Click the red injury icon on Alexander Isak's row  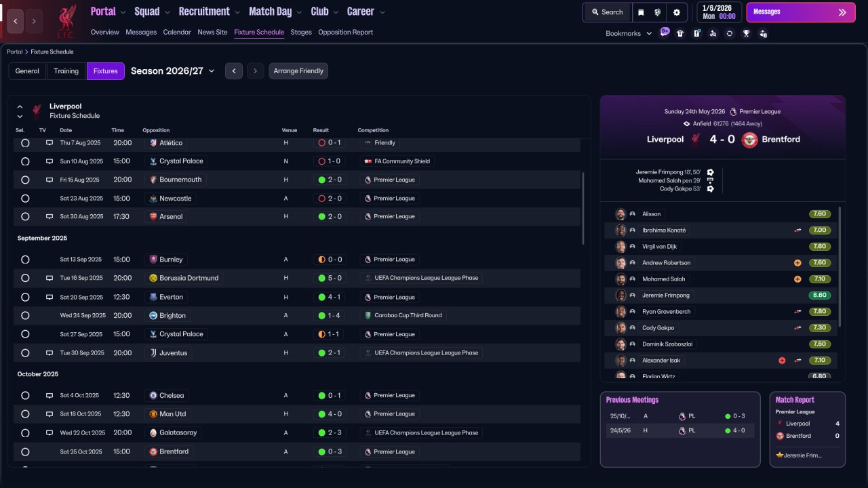(782, 361)
